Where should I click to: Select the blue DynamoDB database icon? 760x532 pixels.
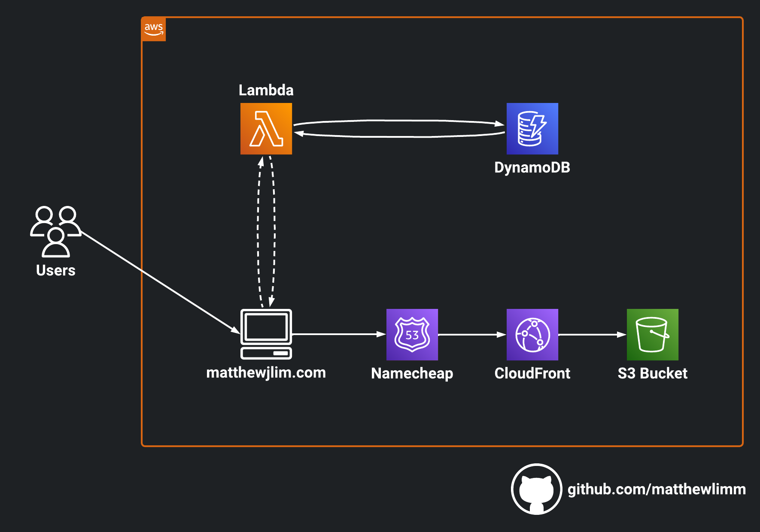click(x=532, y=129)
